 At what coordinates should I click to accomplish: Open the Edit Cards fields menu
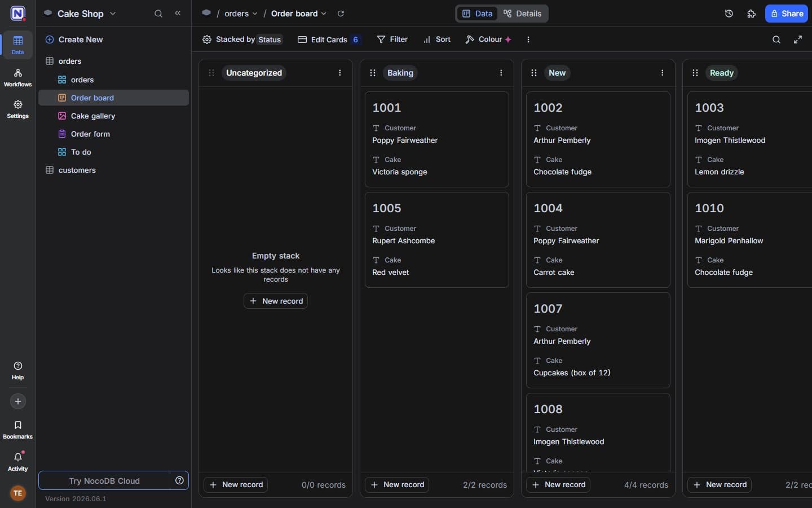[x=329, y=40]
